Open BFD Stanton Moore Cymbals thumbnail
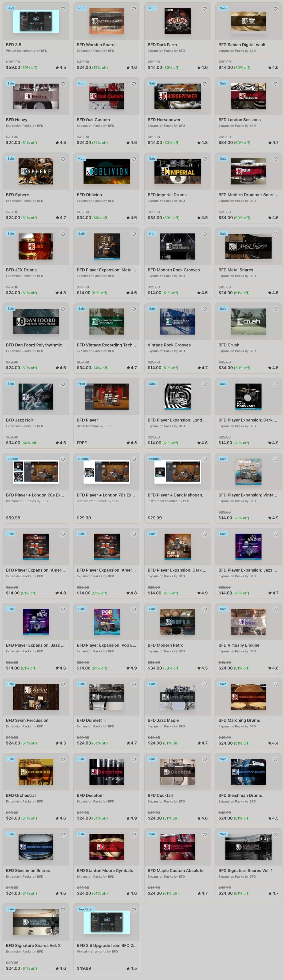 tap(107, 847)
